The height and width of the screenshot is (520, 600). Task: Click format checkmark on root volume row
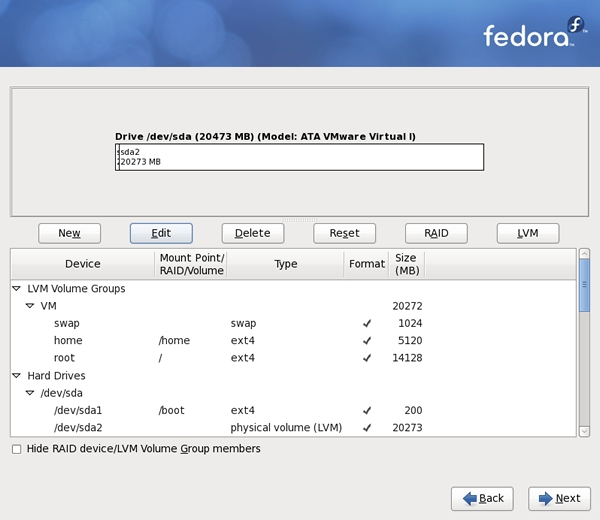pyautogui.click(x=367, y=358)
